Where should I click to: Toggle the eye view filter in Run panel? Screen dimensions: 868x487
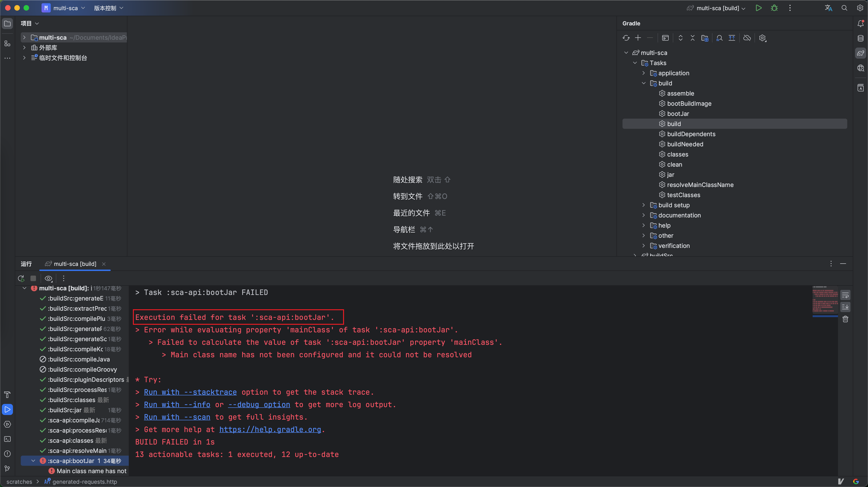coord(48,278)
